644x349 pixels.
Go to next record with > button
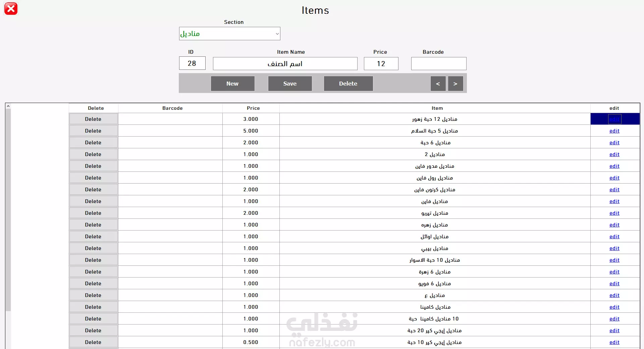click(455, 84)
